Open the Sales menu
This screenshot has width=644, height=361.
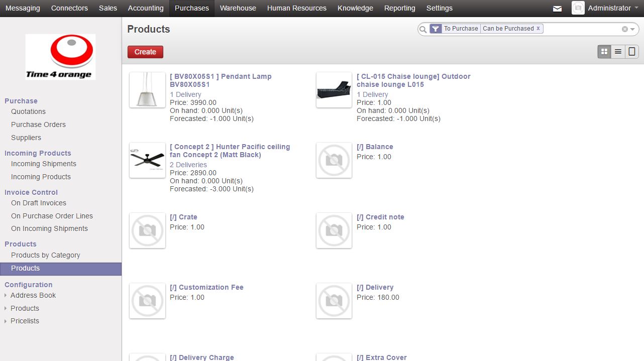(108, 8)
